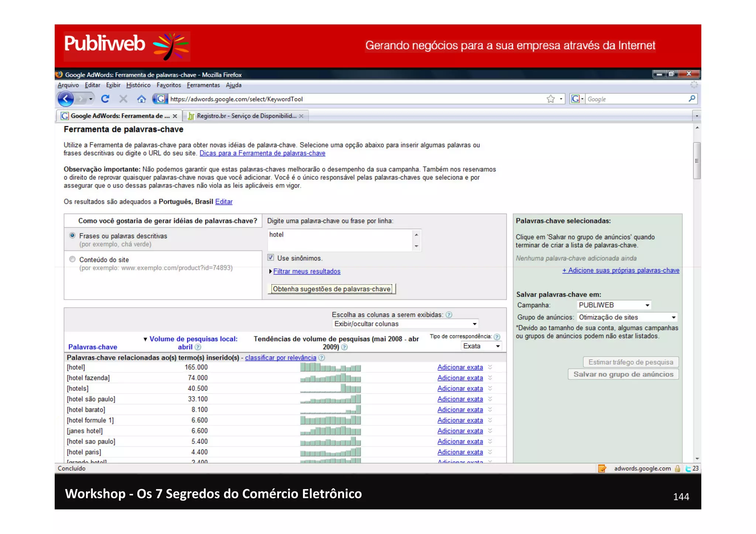The height and width of the screenshot is (534, 756).
Task: Click the browser back arrow button
Action: (66, 99)
